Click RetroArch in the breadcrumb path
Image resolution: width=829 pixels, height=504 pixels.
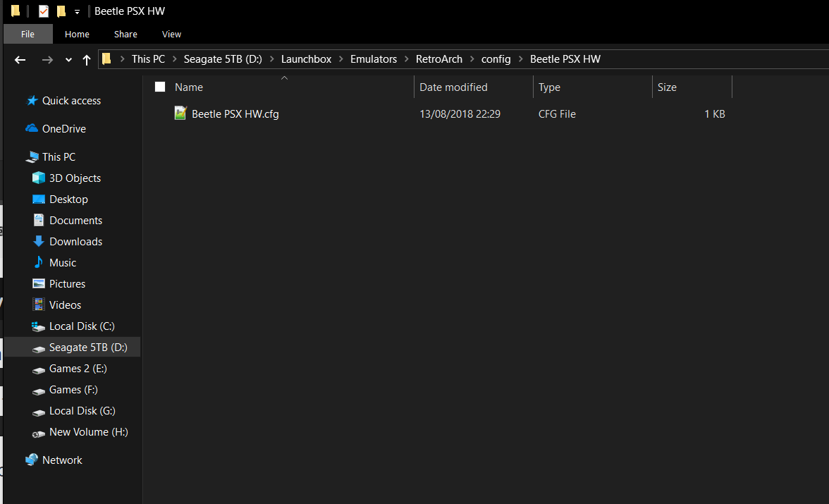click(x=438, y=59)
